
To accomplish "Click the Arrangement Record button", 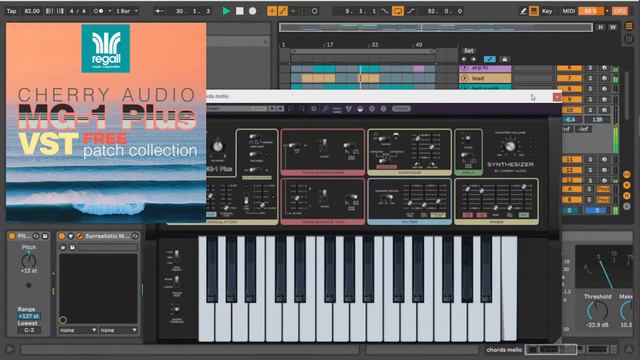I will click(253, 11).
